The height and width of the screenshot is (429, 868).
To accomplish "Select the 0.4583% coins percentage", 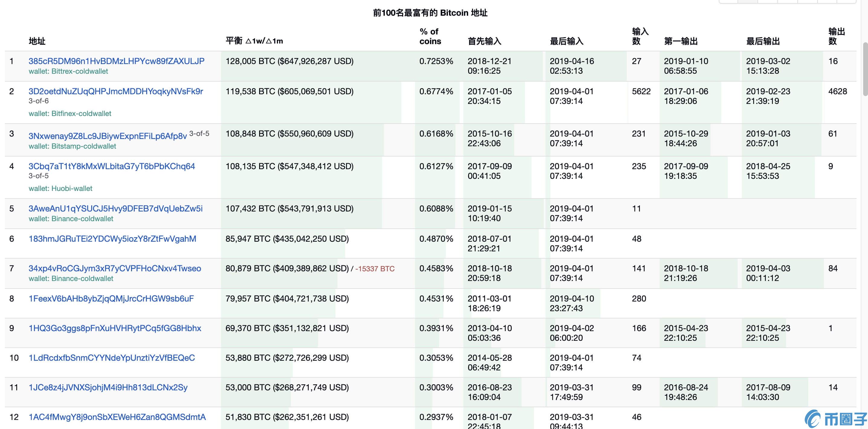I will (436, 269).
